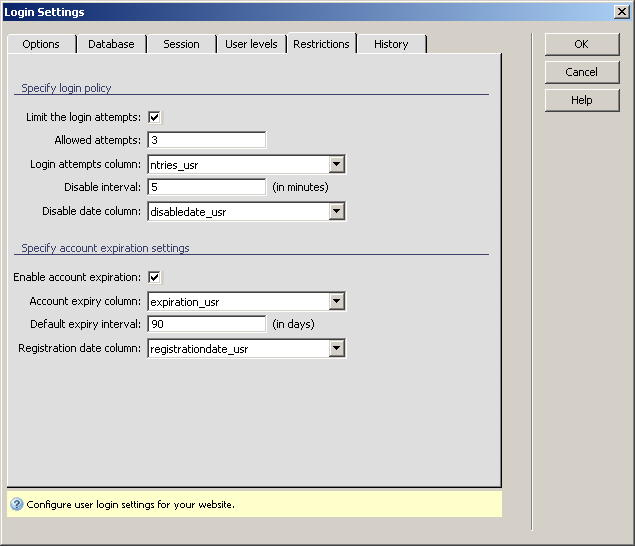Close the Login Settings dialog window
The image size is (635, 546).
pos(621,12)
